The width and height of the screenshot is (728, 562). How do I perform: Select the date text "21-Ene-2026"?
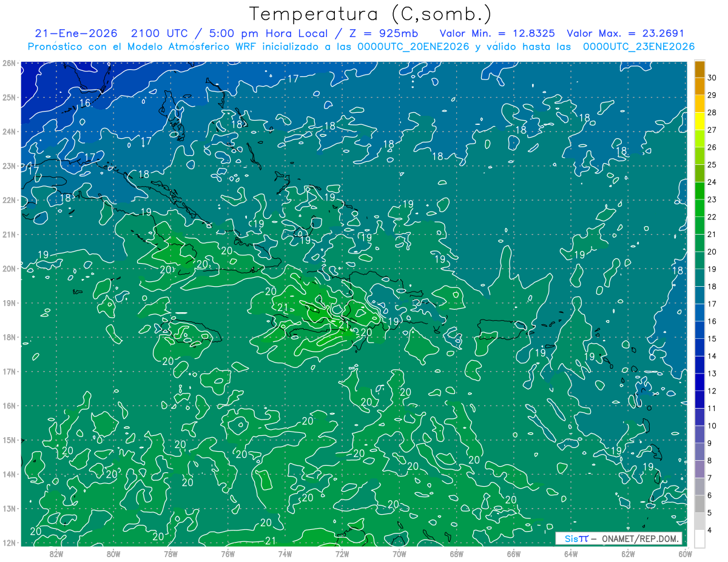(x=76, y=33)
